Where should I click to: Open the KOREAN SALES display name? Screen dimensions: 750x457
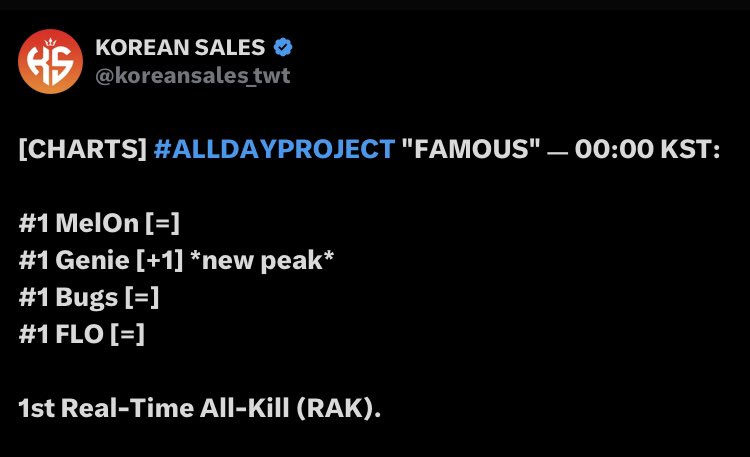(180, 47)
